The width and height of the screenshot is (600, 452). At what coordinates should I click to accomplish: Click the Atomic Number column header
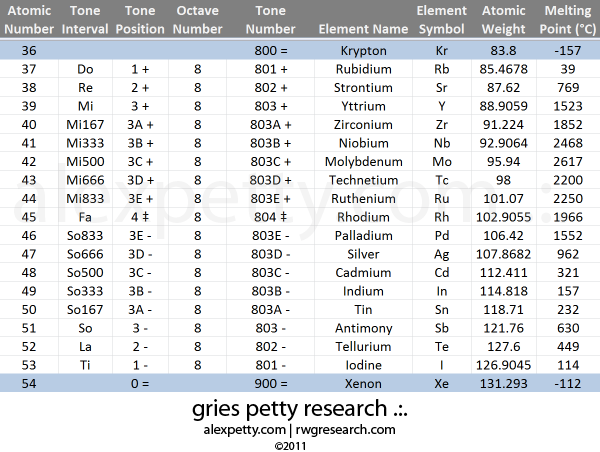pyautogui.click(x=27, y=20)
